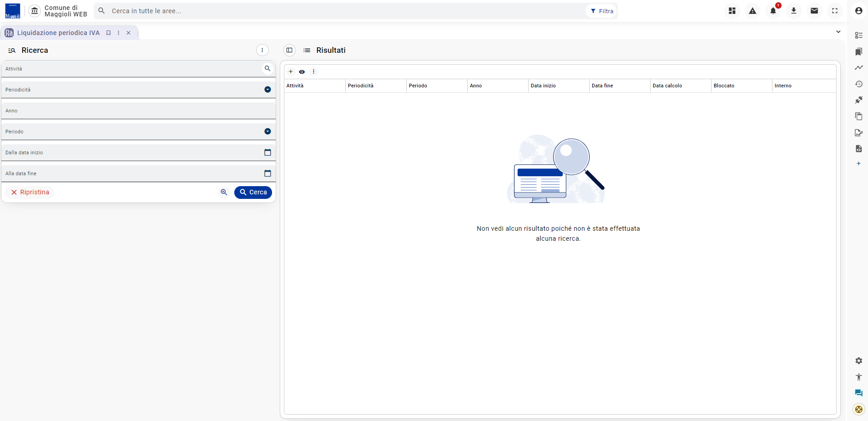
Task: Open the bookmarks sidebar icon
Action: (858, 52)
